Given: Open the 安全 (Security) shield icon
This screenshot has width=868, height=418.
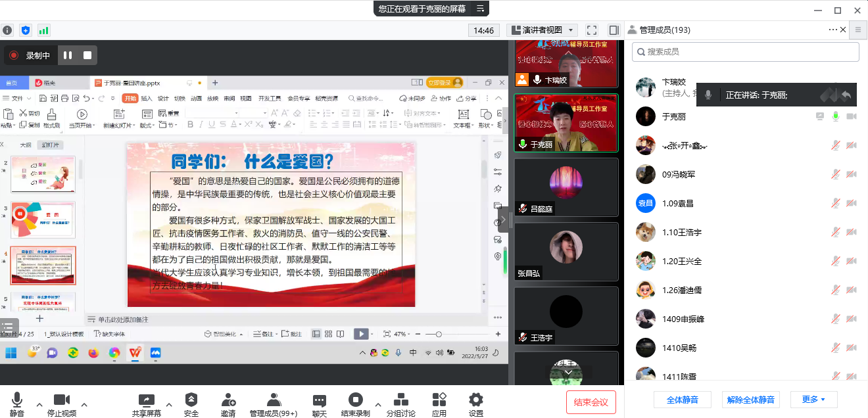Looking at the screenshot, I should (x=191, y=400).
